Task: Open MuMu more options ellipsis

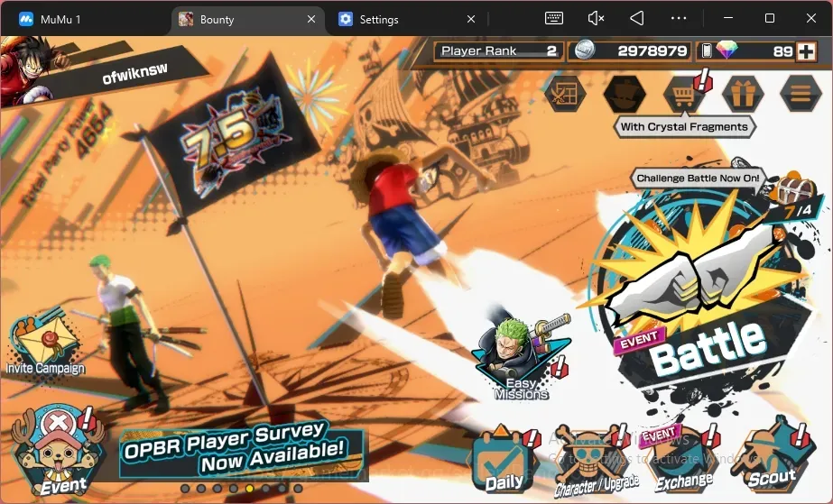Action: tap(679, 18)
